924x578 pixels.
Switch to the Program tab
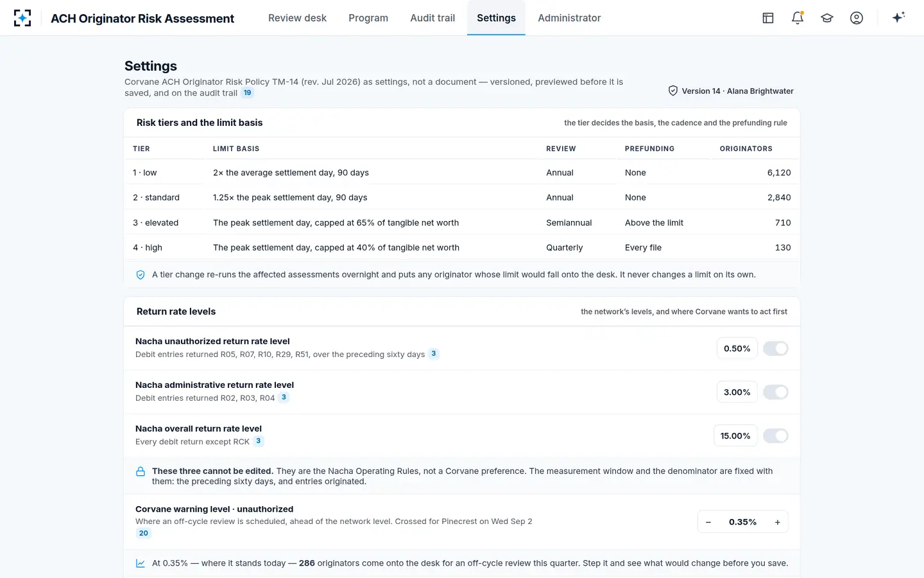coord(368,18)
